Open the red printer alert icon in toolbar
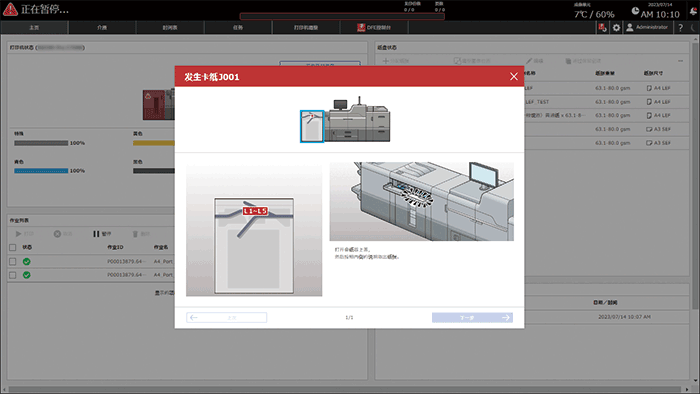Image resolution: width=700 pixels, height=394 pixels. pos(602,28)
